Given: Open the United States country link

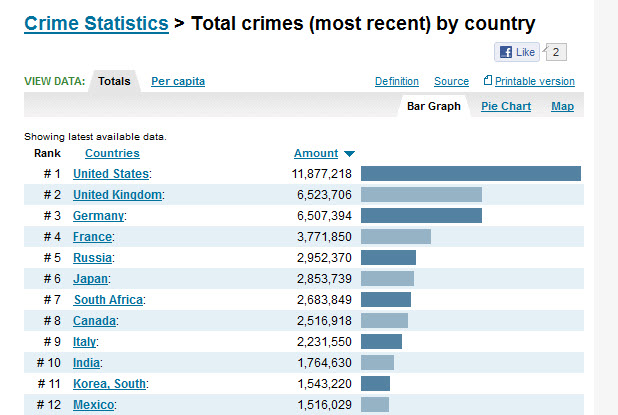Looking at the screenshot, I should 111,174.
